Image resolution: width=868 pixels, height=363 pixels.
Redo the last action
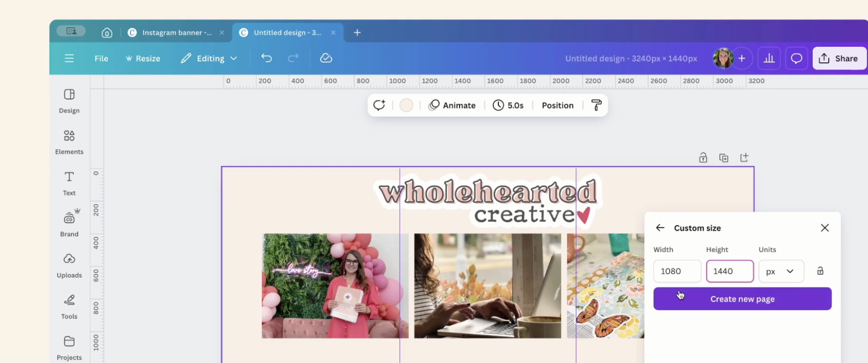click(293, 58)
